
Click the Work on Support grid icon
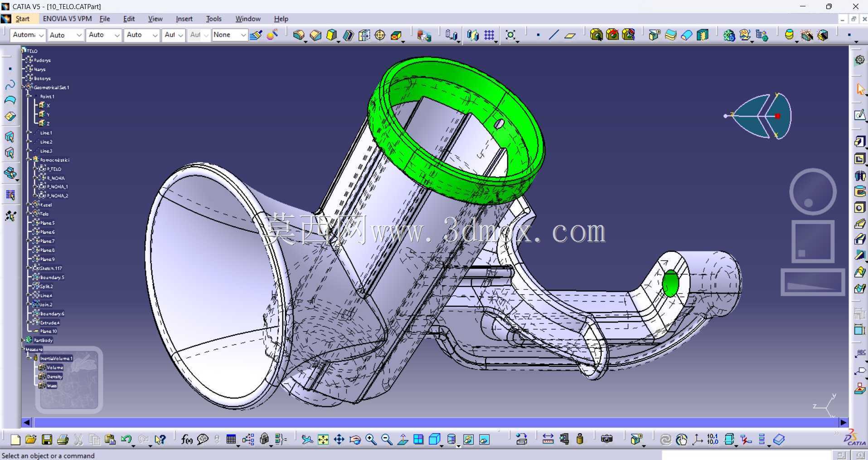[x=10, y=196]
